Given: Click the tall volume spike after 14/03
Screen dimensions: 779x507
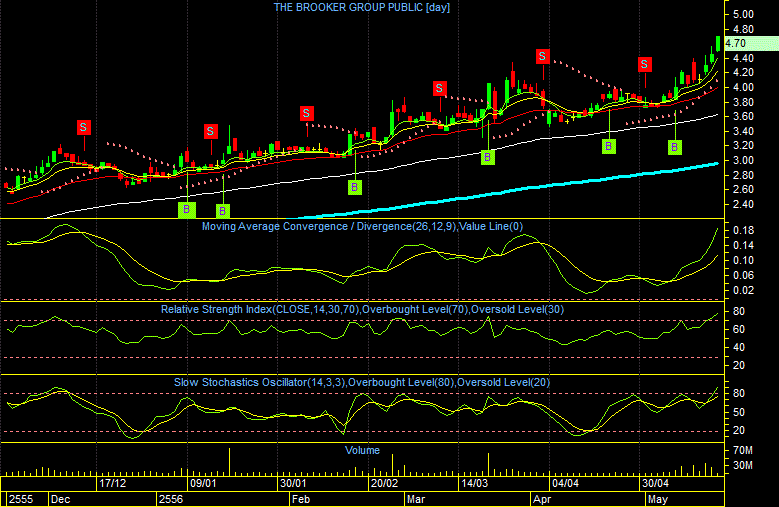Looking at the screenshot, I should click(x=488, y=464).
